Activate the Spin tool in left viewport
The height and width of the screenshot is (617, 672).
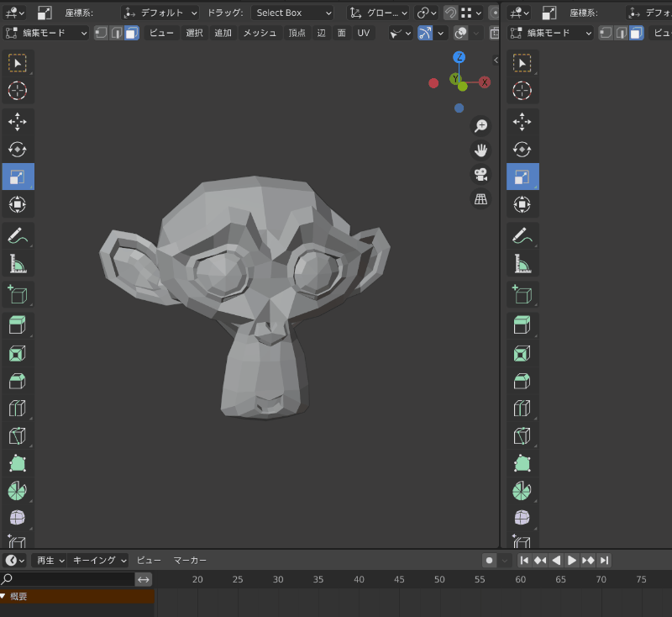(18, 491)
